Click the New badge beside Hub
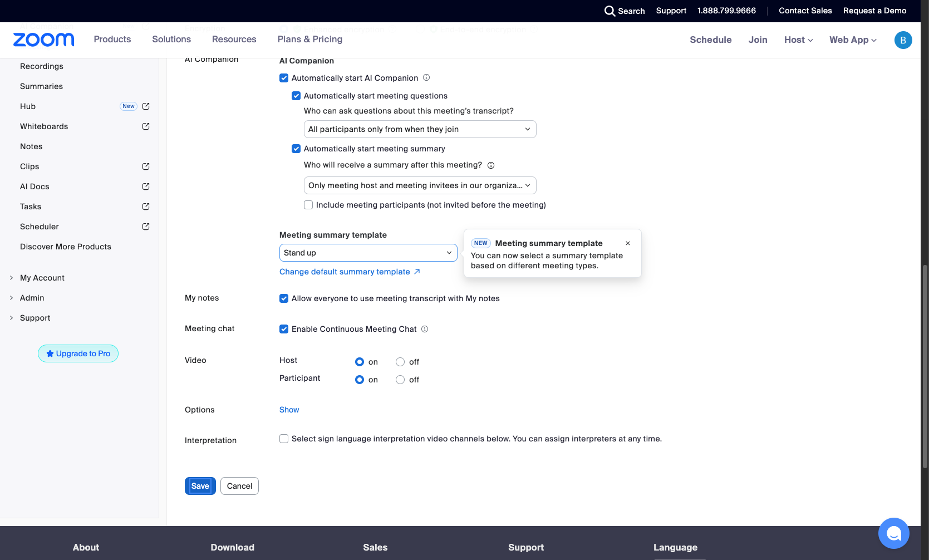The width and height of the screenshot is (929, 560). [129, 106]
